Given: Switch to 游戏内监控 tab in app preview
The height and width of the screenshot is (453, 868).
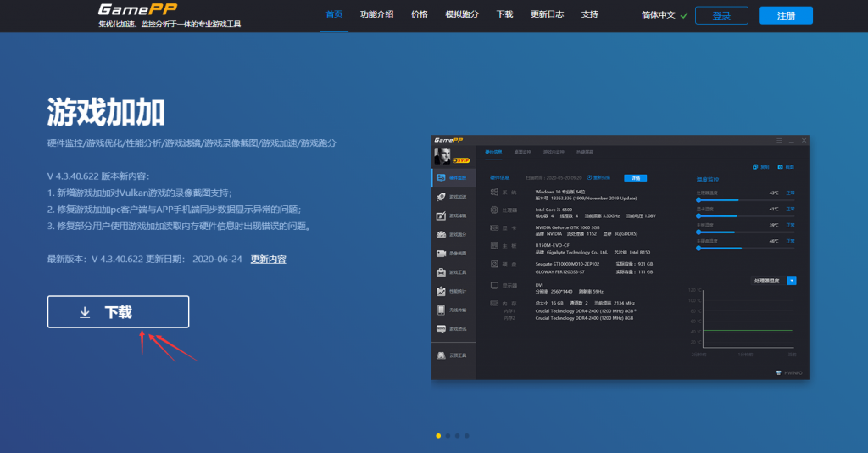Looking at the screenshot, I should click(x=554, y=152).
